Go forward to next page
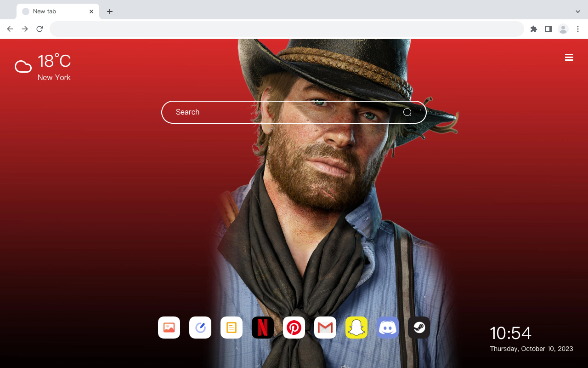588x368 pixels. (25, 29)
